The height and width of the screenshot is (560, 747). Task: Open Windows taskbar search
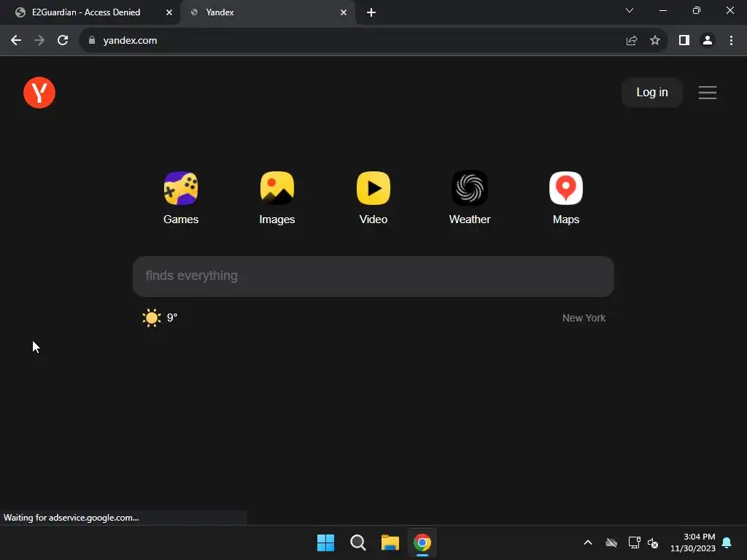(x=357, y=542)
